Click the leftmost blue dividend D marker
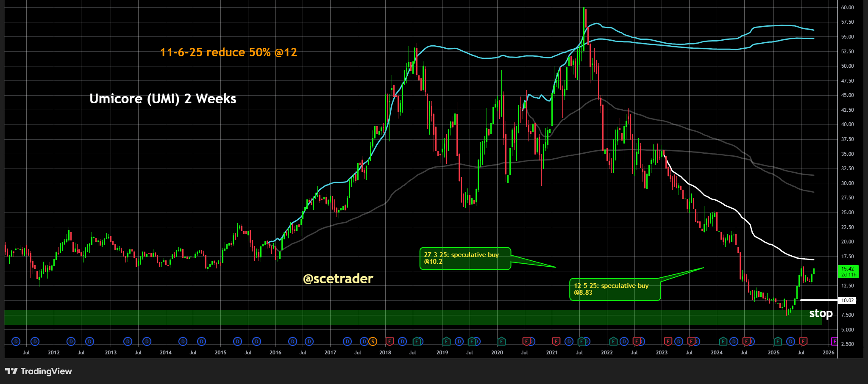 point(16,341)
